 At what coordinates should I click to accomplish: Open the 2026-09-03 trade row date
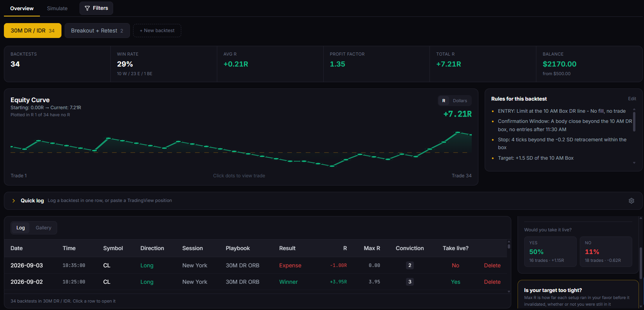pos(27,265)
